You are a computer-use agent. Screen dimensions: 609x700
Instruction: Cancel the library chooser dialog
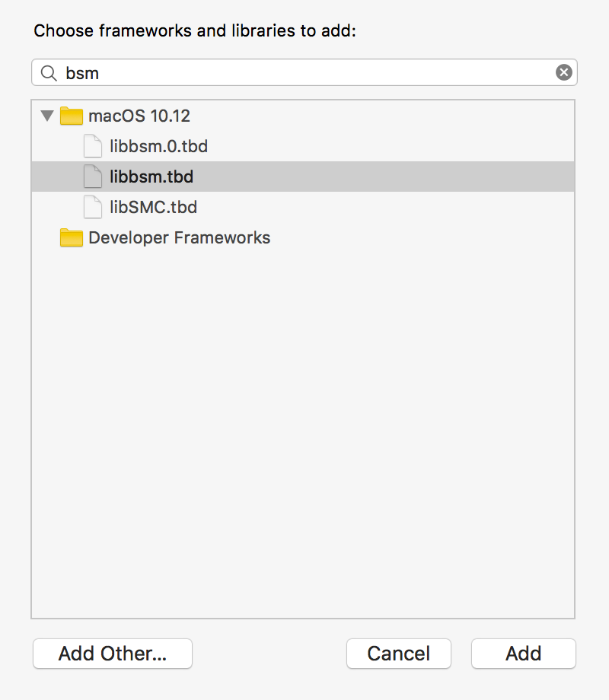tap(398, 653)
